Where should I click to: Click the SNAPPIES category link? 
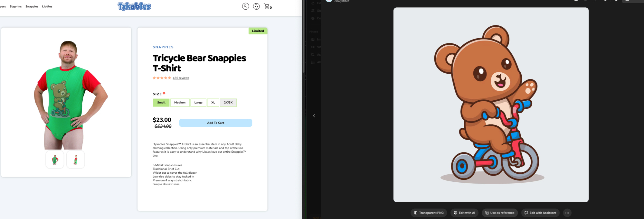click(x=163, y=47)
